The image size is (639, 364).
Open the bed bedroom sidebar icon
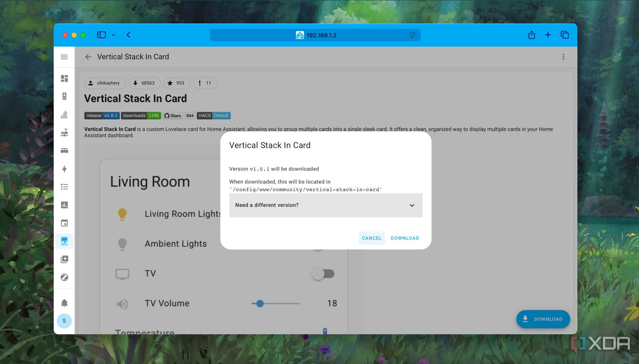pos(64,151)
